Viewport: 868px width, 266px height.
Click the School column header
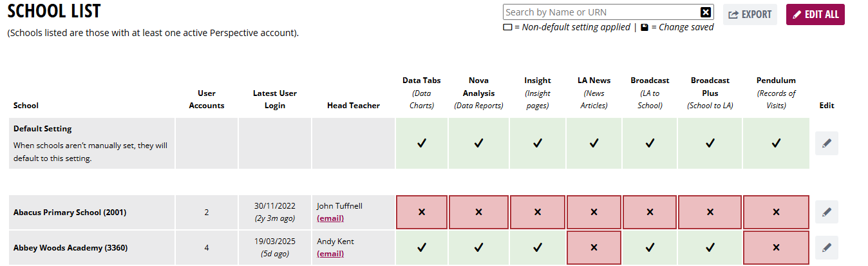tap(26, 106)
